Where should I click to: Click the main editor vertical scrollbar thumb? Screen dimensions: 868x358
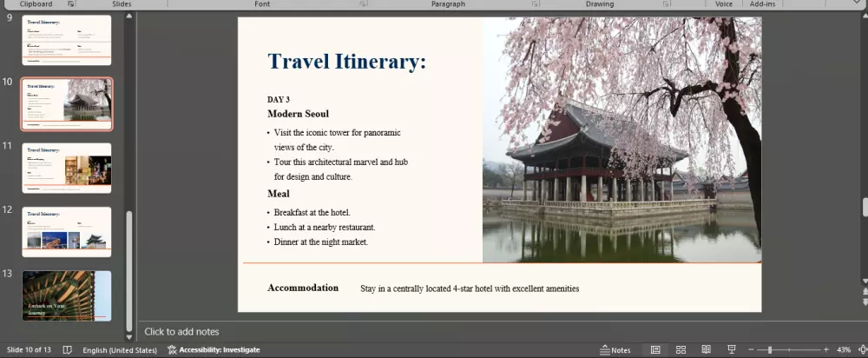[x=865, y=207]
